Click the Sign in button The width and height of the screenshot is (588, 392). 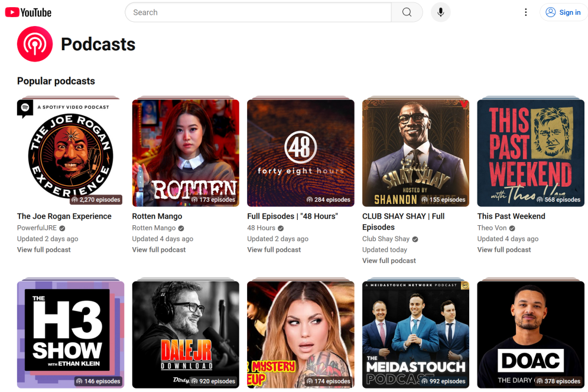[564, 12]
